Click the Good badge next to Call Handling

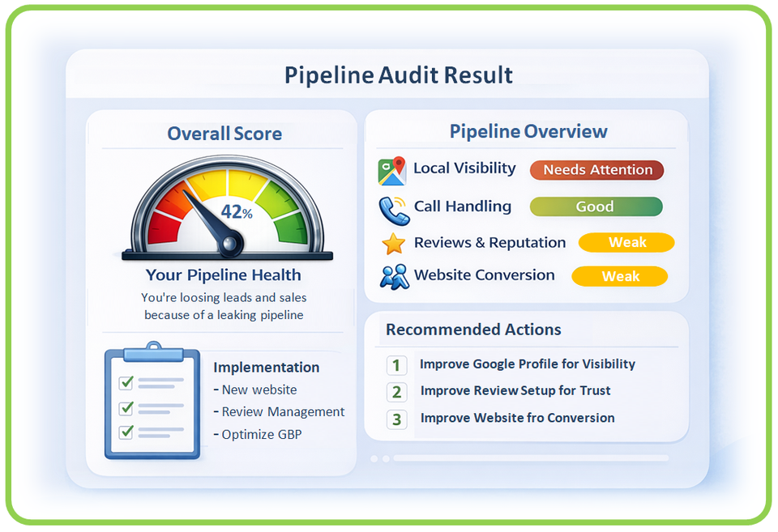(x=596, y=206)
